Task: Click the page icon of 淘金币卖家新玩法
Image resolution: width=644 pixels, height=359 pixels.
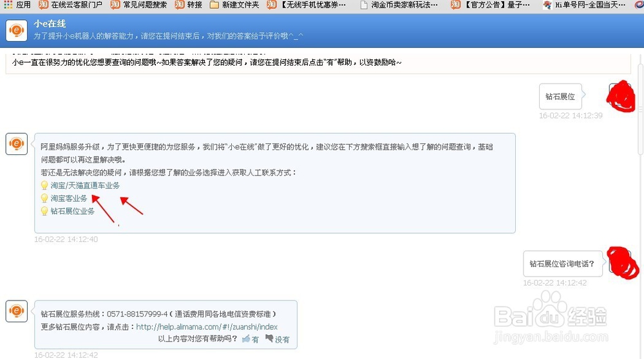Action: [363, 5]
